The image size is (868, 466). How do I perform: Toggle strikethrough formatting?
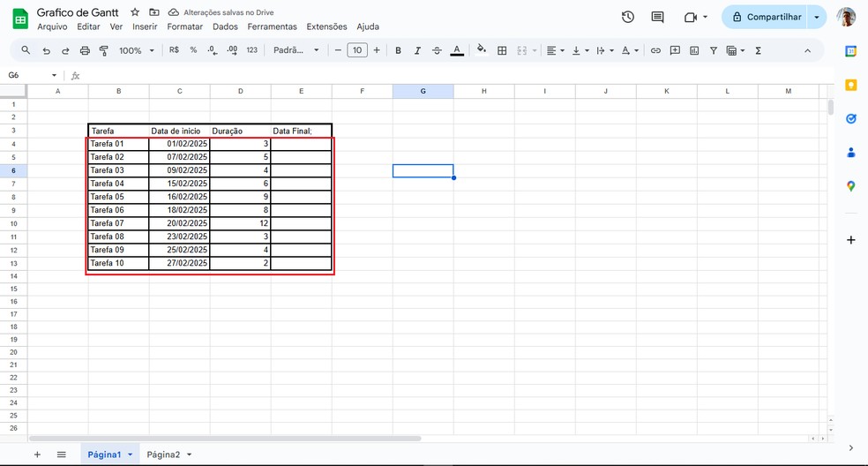pyautogui.click(x=437, y=50)
